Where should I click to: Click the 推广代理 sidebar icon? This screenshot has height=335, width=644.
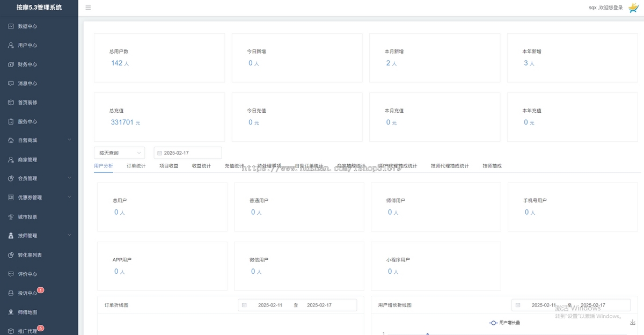tap(11, 331)
